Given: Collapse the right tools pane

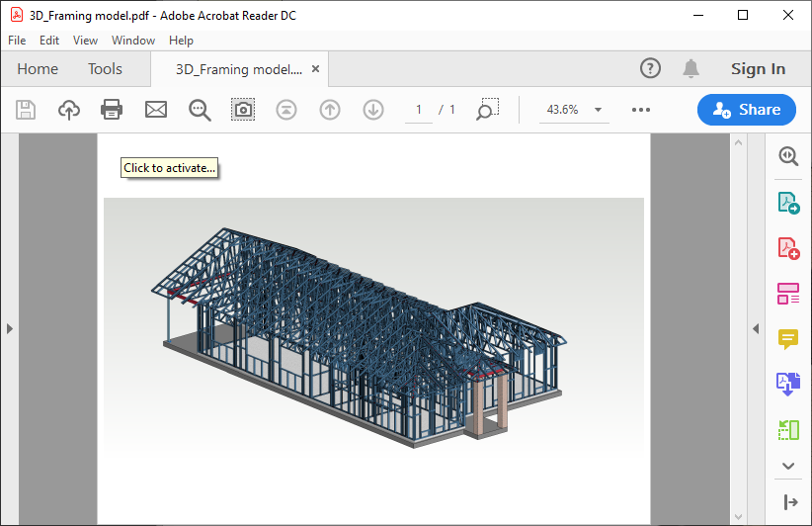Looking at the screenshot, I should tap(756, 329).
